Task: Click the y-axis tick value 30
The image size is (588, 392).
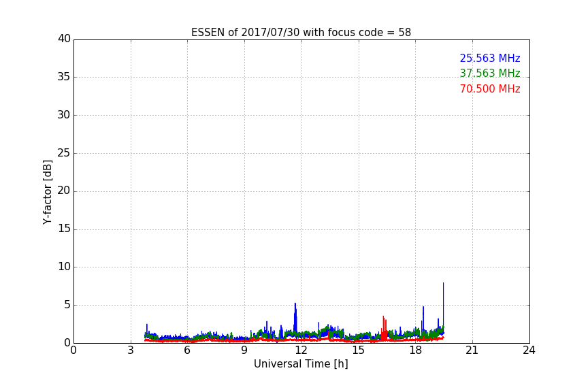Action: [x=64, y=115]
